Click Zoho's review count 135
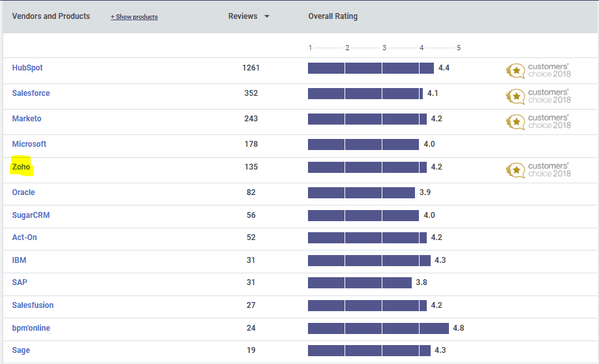 pyautogui.click(x=251, y=167)
